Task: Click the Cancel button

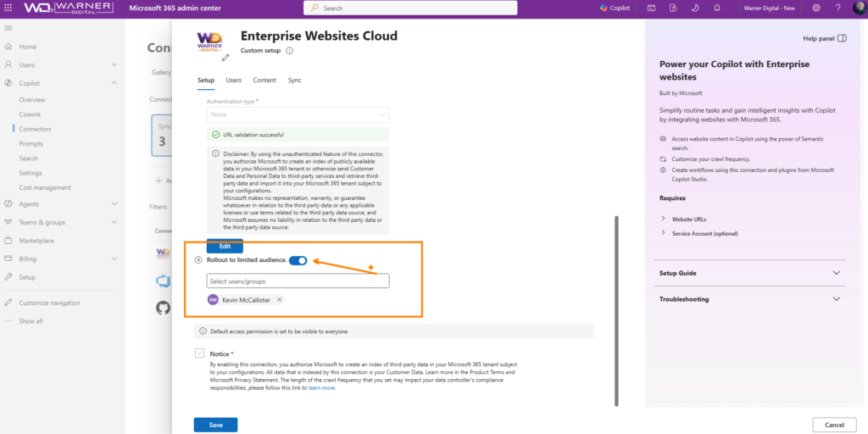Action: tap(834, 426)
